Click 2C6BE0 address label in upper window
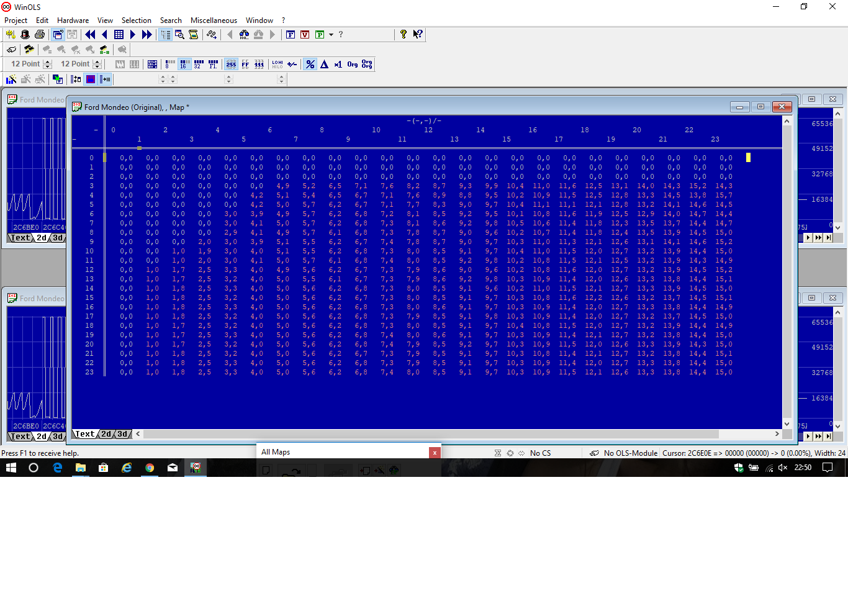848x616 pixels. tap(25, 227)
